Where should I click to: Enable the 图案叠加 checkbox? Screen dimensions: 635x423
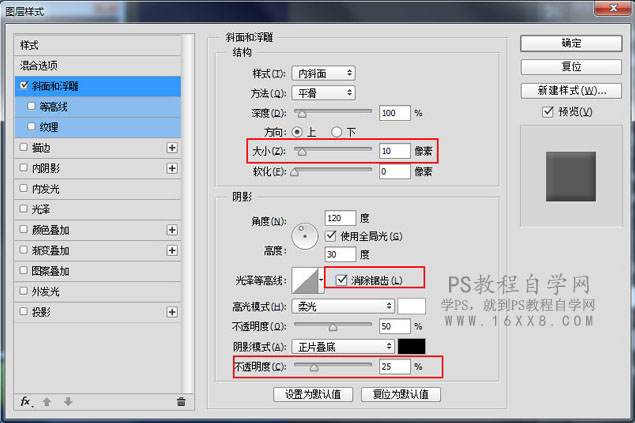(23, 270)
